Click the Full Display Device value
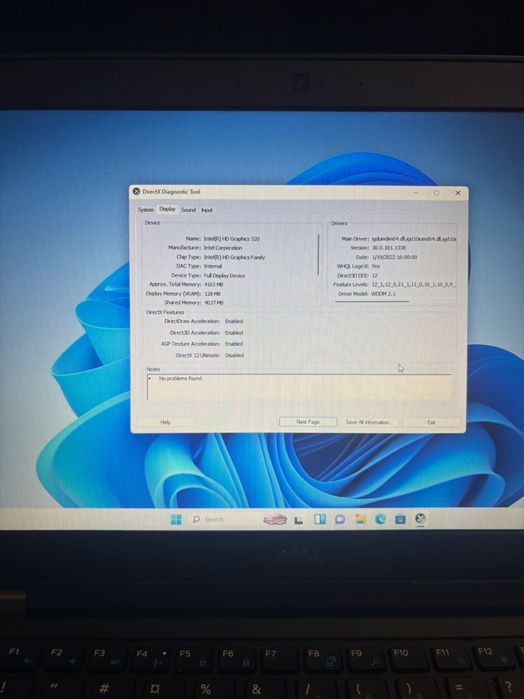Screen dimensions: 524x699 click(x=224, y=275)
